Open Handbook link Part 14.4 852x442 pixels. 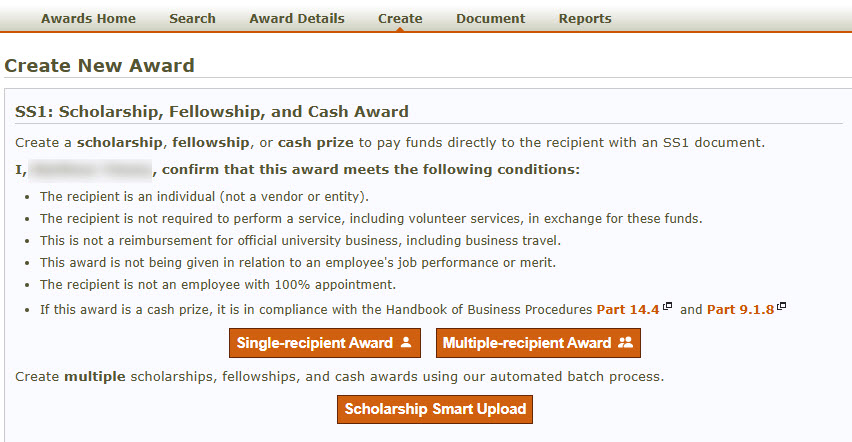pyautogui.click(x=628, y=310)
